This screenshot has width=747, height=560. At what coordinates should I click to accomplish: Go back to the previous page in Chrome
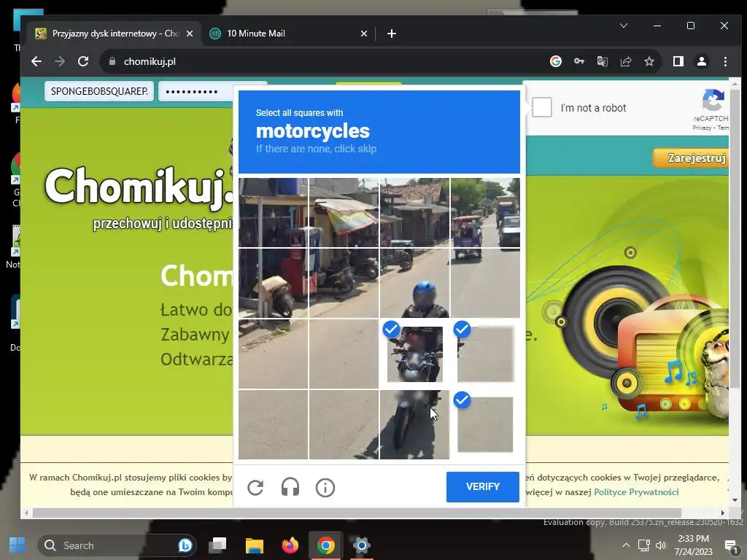(x=36, y=61)
